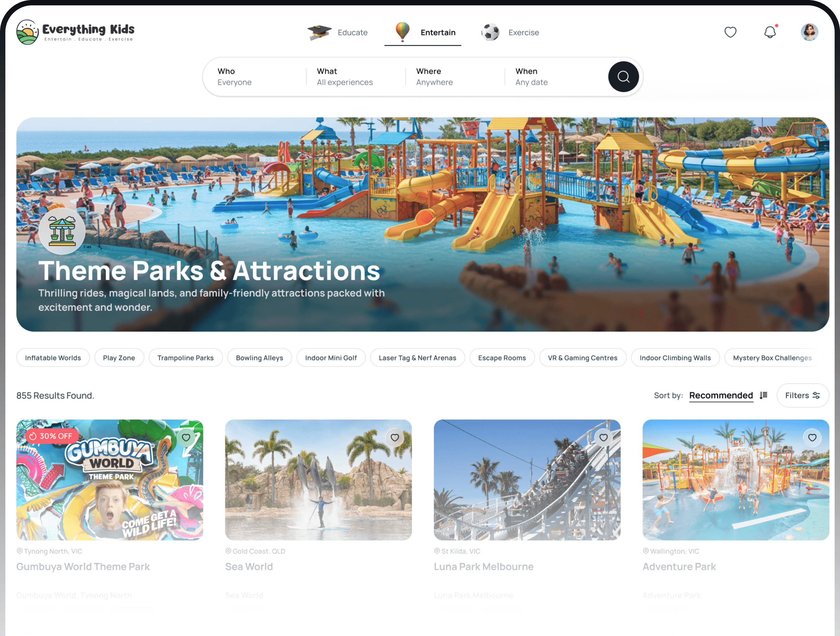840x636 pixels.
Task: Switch to the Educate tab
Action: coord(338,32)
